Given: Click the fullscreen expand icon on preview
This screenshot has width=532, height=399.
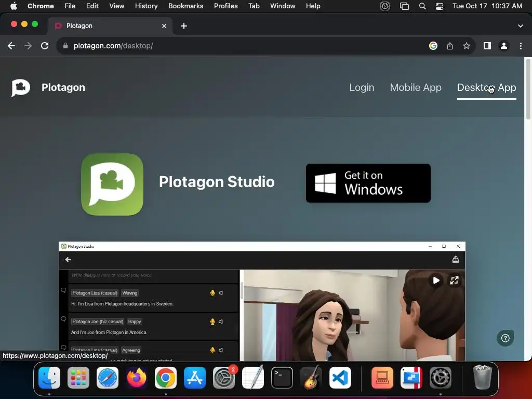Looking at the screenshot, I should (454, 281).
